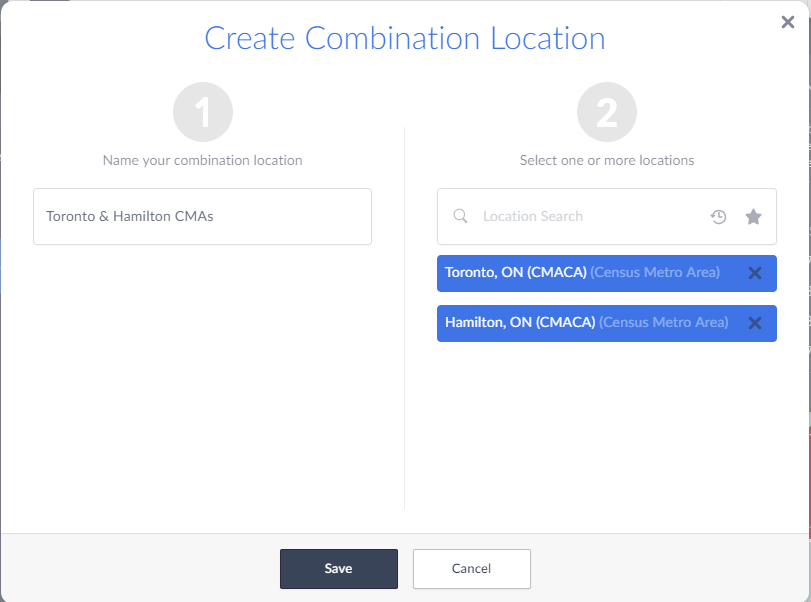Click "(Census Metro Area)" text on the Hamilton chip
Image resolution: width=811 pixels, height=602 pixels.
tap(663, 323)
